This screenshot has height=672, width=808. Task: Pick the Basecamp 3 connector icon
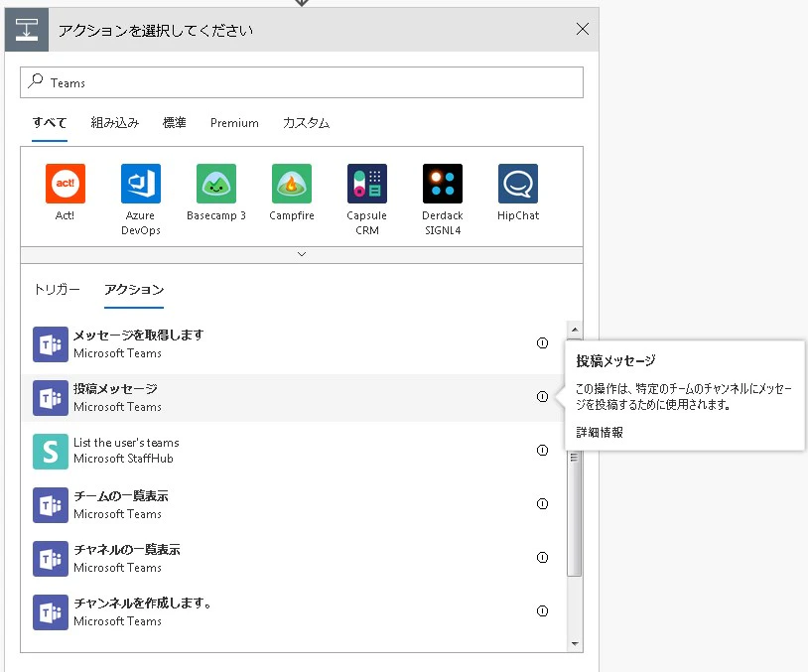coord(216,184)
